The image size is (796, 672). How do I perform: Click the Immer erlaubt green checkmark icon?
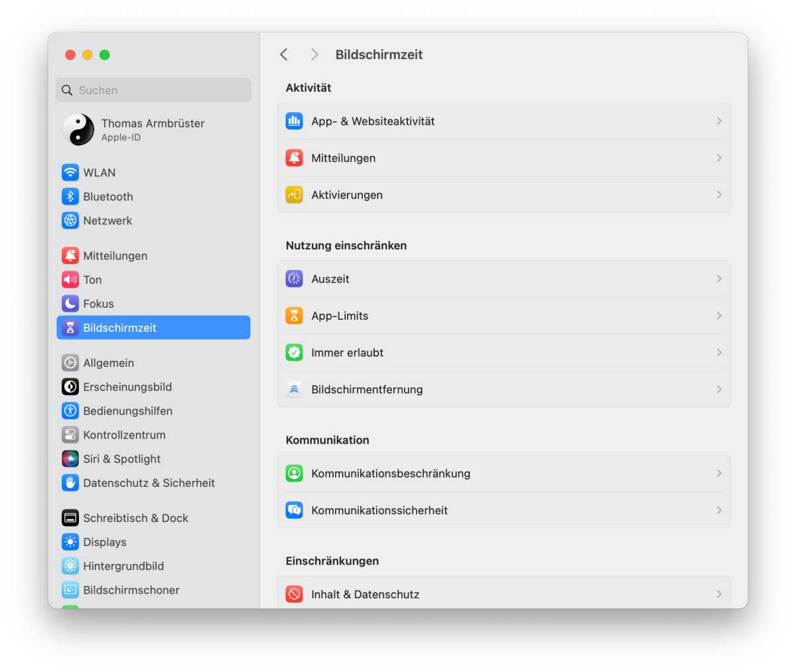coord(294,353)
